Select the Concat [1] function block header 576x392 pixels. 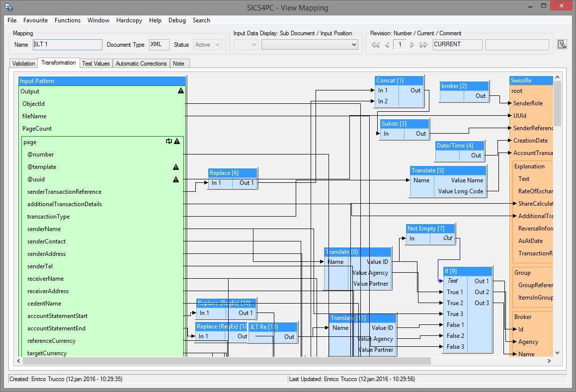click(399, 80)
